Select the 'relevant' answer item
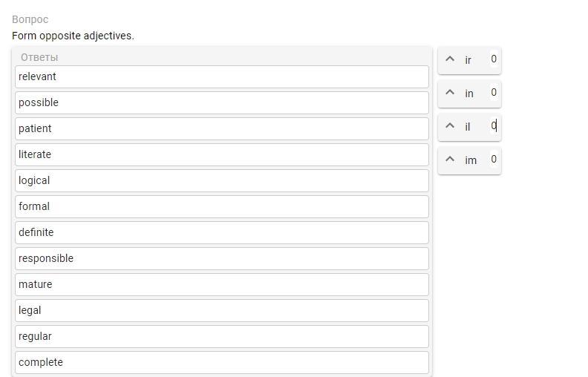This screenshot has height=377, width=588. pos(221,76)
